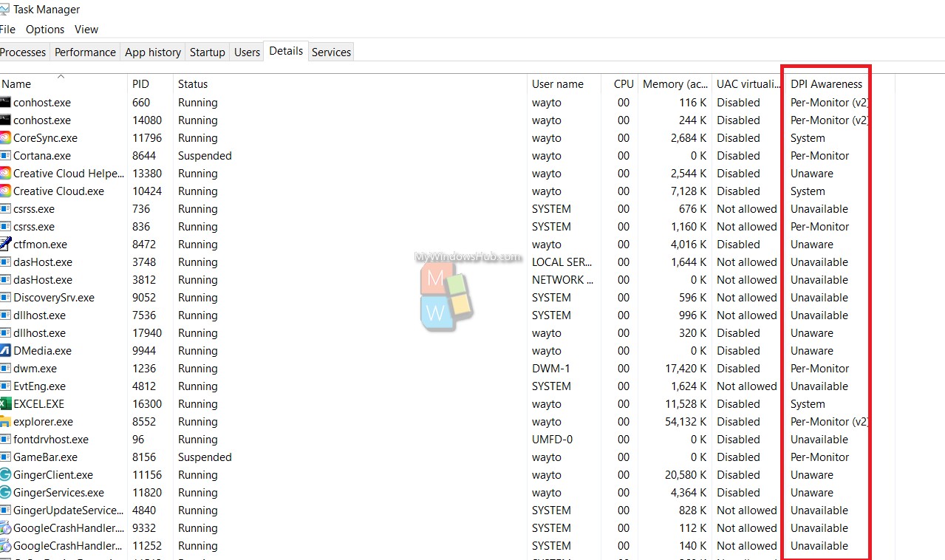Select the GameBar.exe icon
This screenshot has width=945, height=560.
pyautogui.click(x=6, y=457)
